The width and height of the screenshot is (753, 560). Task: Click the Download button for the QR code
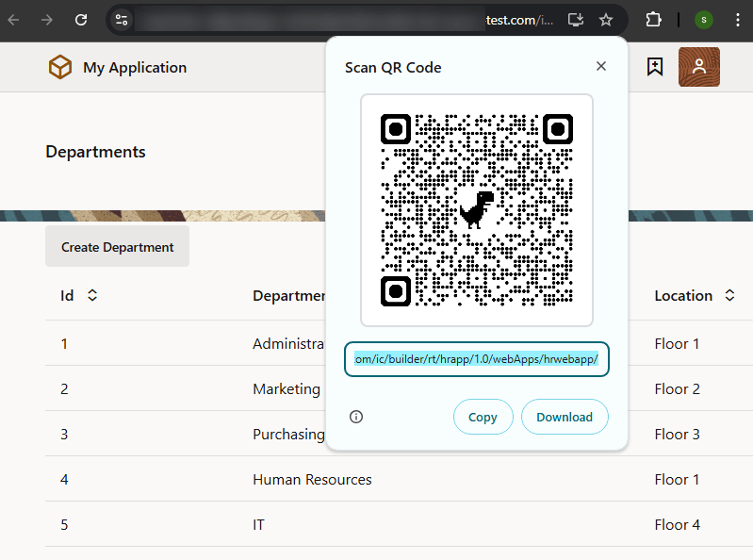point(565,417)
